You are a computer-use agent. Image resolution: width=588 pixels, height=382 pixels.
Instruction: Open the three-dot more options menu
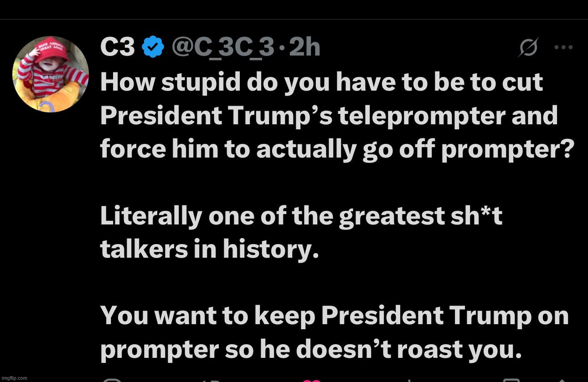click(x=563, y=47)
